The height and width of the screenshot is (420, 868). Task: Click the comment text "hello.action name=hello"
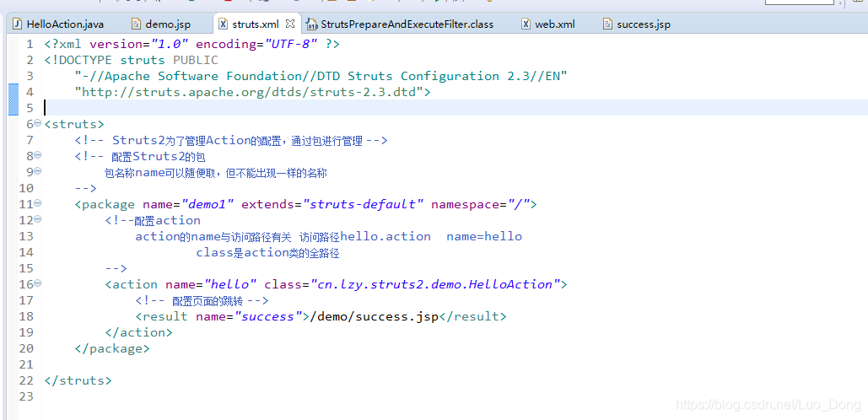click(431, 237)
